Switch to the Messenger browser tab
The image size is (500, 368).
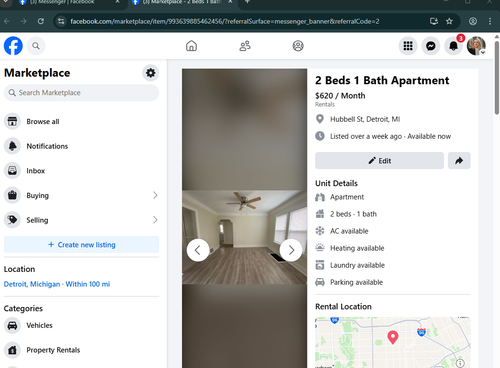pyautogui.click(x=67, y=3)
